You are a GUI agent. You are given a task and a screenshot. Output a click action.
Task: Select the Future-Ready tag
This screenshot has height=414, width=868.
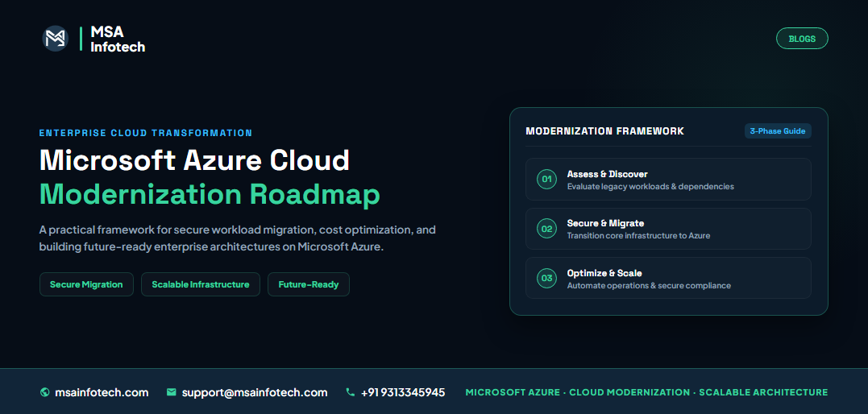coord(309,284)
